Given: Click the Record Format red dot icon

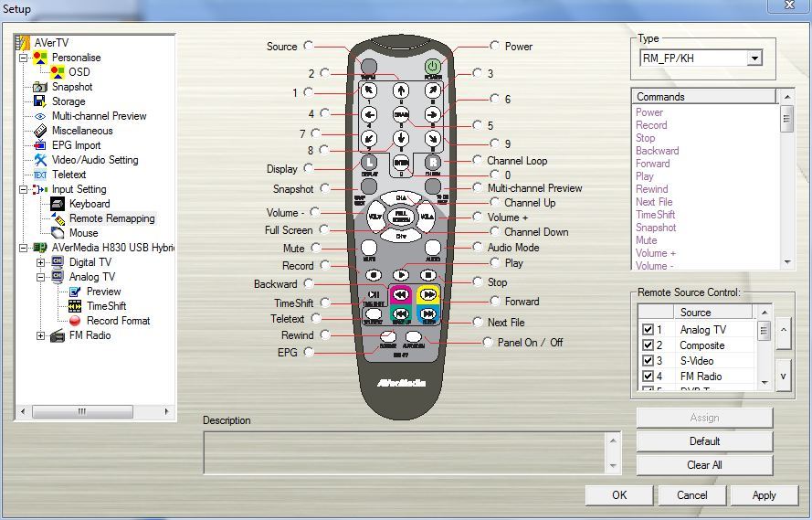Looking at the screenshot, I should 75,321.
